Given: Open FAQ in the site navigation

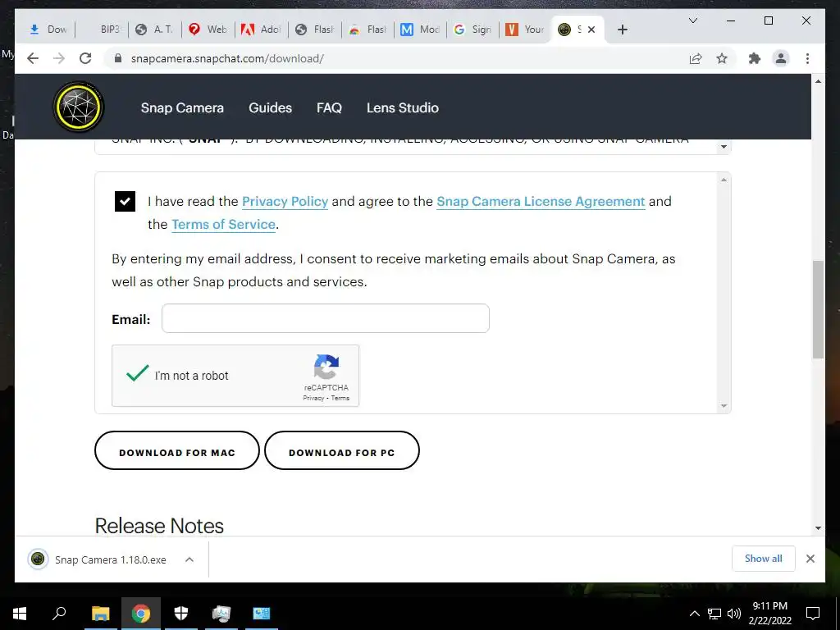Looking at the screenshot, I should 329,107.
